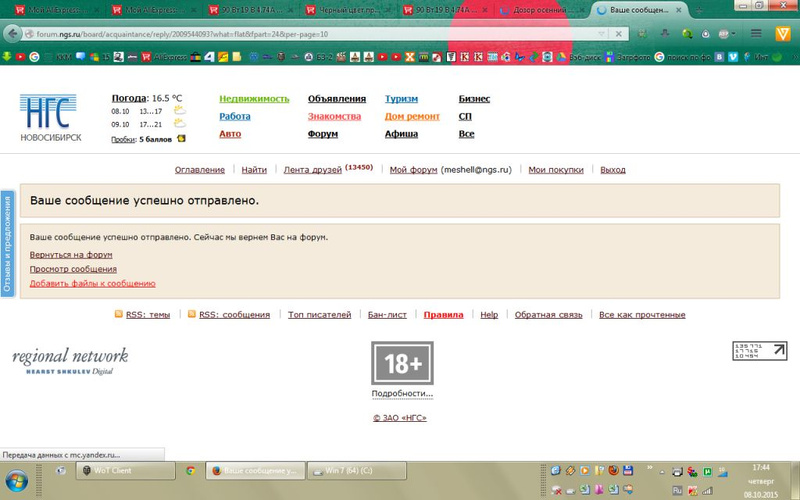Click the regional network Hearst Shkulev logo

[x=70, y=361]
